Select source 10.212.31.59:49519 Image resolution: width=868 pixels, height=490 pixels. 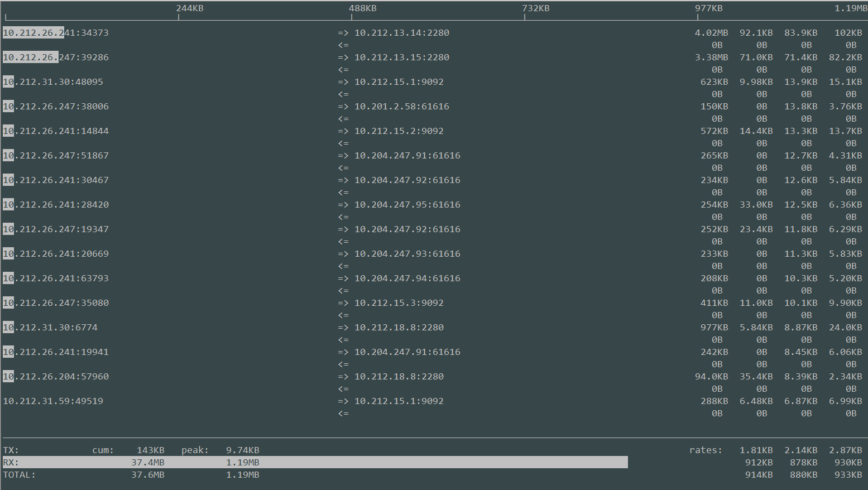pos(53,401)
